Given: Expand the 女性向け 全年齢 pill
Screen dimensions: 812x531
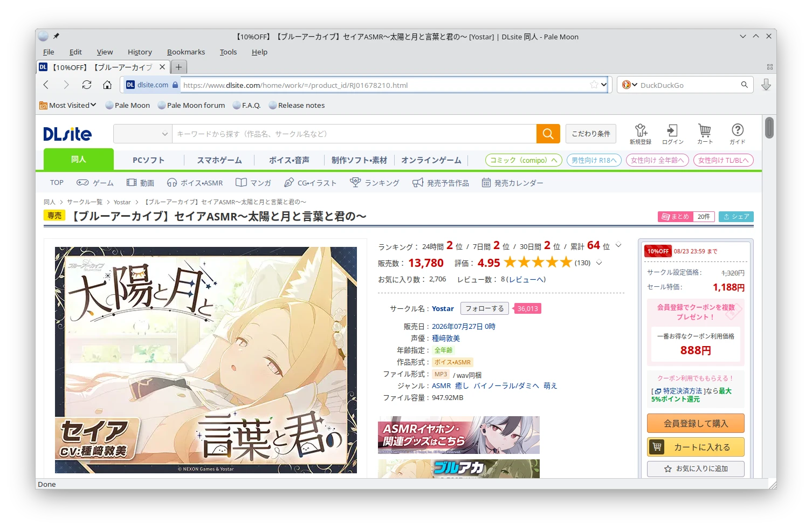Looking at the screenshot, I should 657,160.
